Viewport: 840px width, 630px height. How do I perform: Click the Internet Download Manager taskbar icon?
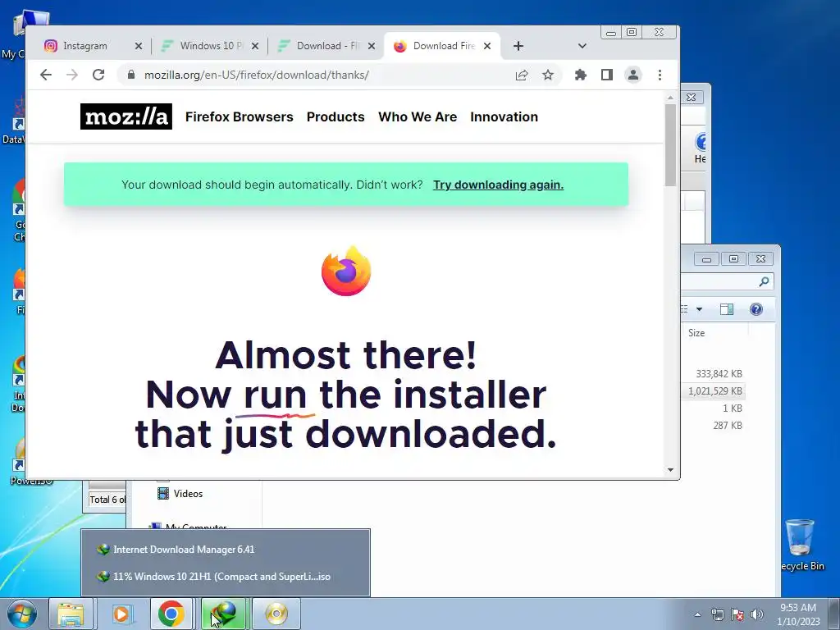(x=223, y=614)
